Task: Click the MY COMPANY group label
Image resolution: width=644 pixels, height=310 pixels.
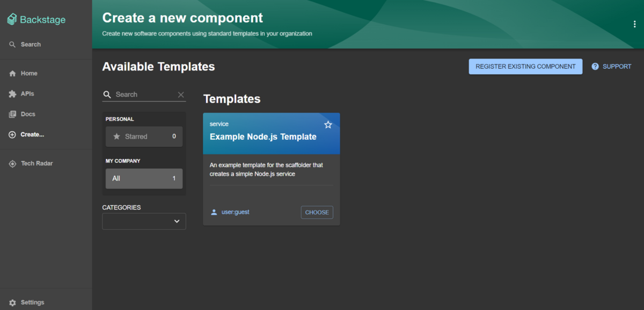Action: point(123,161)
